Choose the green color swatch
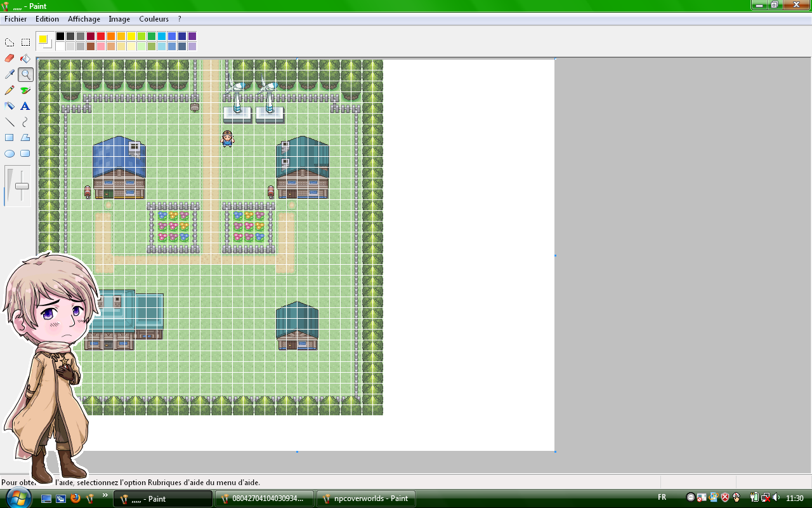812x508 pixels. (x=152, y=36)
